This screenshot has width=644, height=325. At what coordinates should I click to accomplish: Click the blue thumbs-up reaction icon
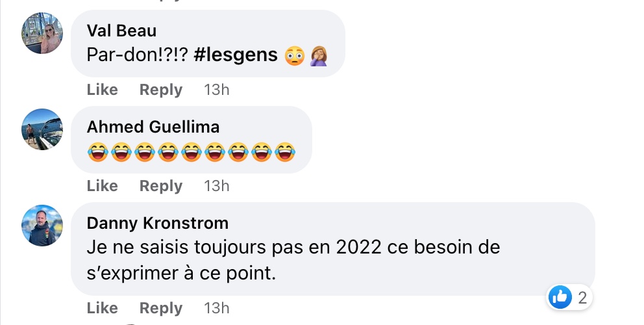(x=560, y=297)
